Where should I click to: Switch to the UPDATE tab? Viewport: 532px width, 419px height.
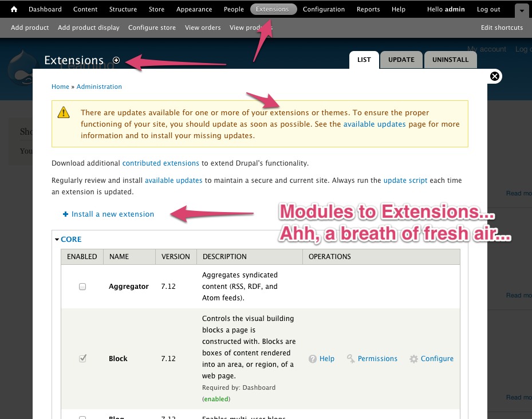pos(401,60)
